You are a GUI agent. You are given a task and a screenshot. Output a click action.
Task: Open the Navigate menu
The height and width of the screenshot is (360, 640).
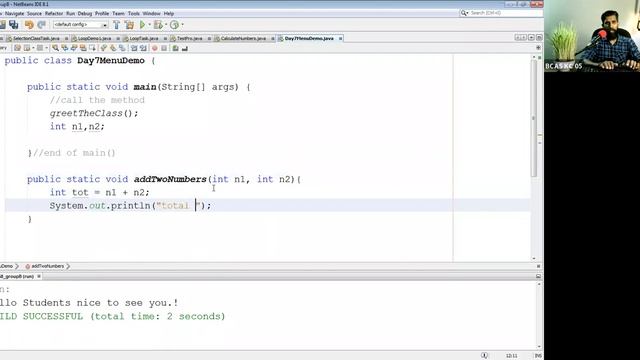(x=14, y=13)
